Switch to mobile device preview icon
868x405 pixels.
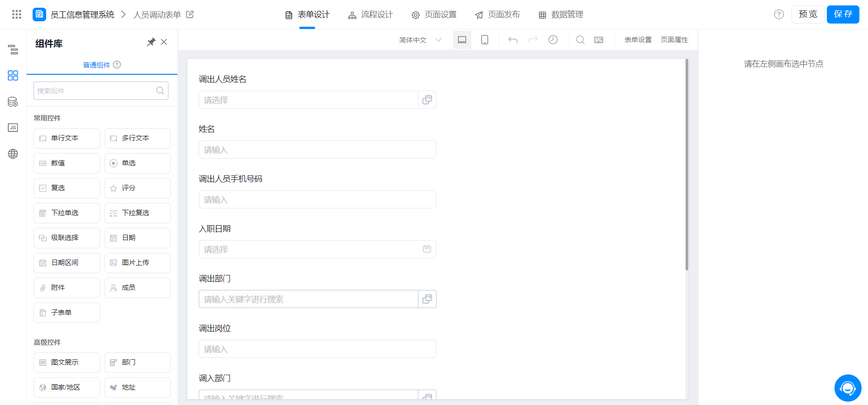point(484,40)
